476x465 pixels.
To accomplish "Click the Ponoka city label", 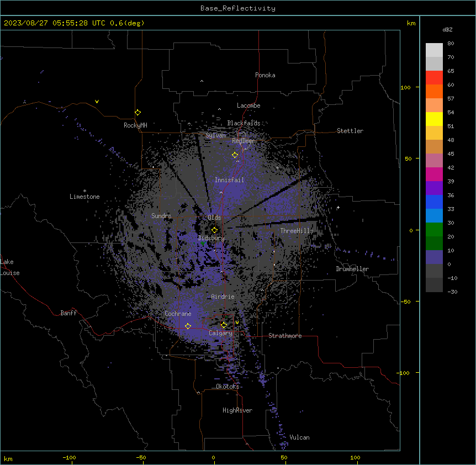I will 265,75.
